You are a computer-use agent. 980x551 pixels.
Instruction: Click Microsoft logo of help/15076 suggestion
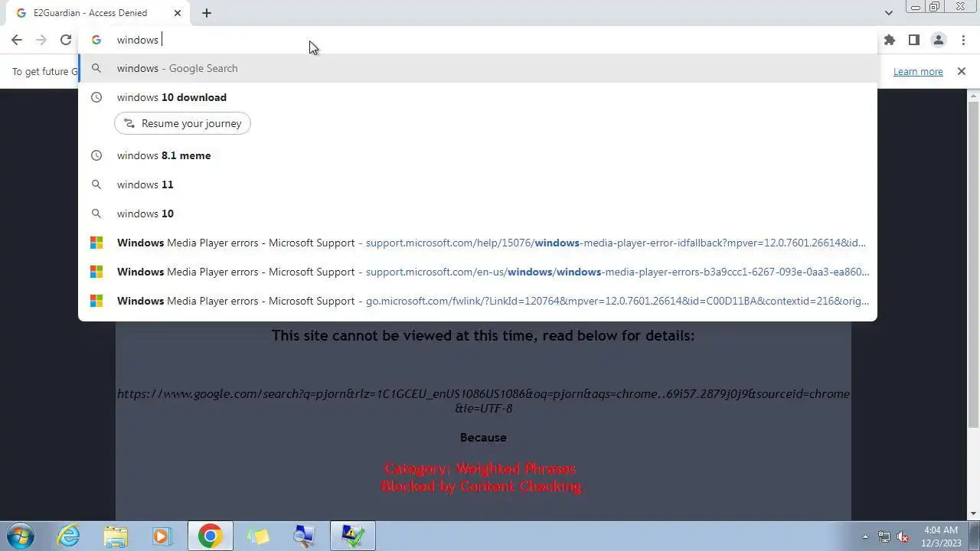pyautogui.click(x=96, y=243)
